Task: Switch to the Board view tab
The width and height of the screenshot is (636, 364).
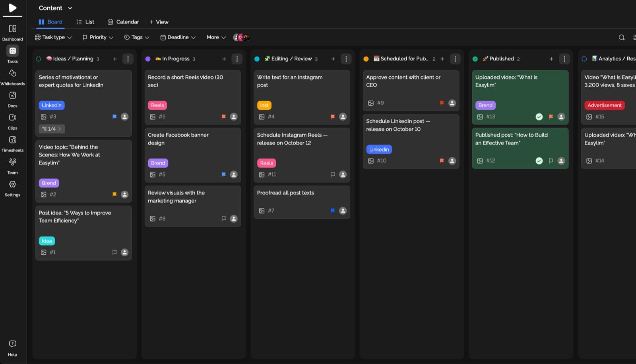Action: [x=50, y=22]
